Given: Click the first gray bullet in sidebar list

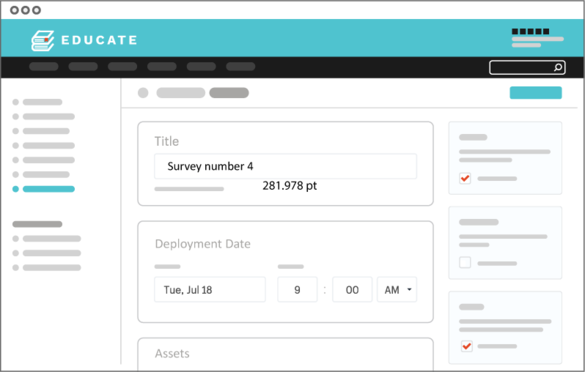Looking at the screenshot, I should pyautogui.click(x=16, y=102).
